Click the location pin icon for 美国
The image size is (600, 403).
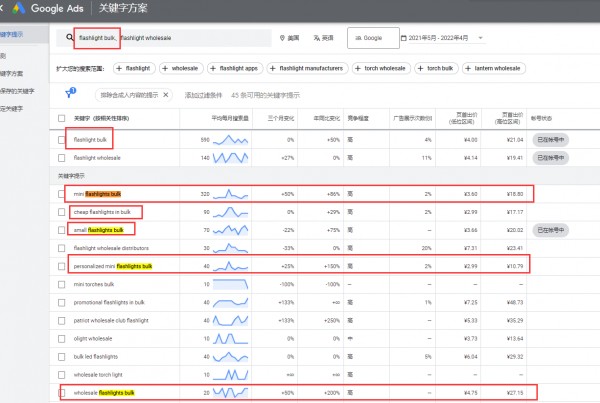coord(282,38)
